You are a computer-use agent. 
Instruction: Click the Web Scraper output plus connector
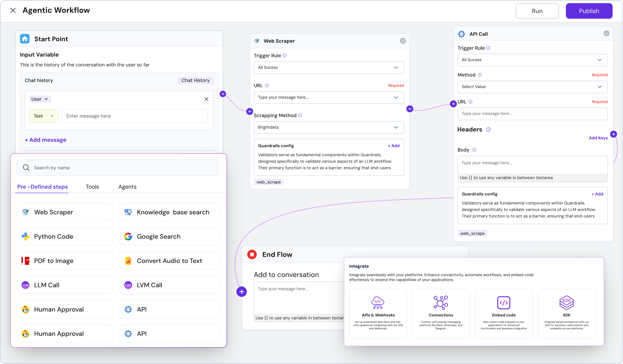[410, 109]
